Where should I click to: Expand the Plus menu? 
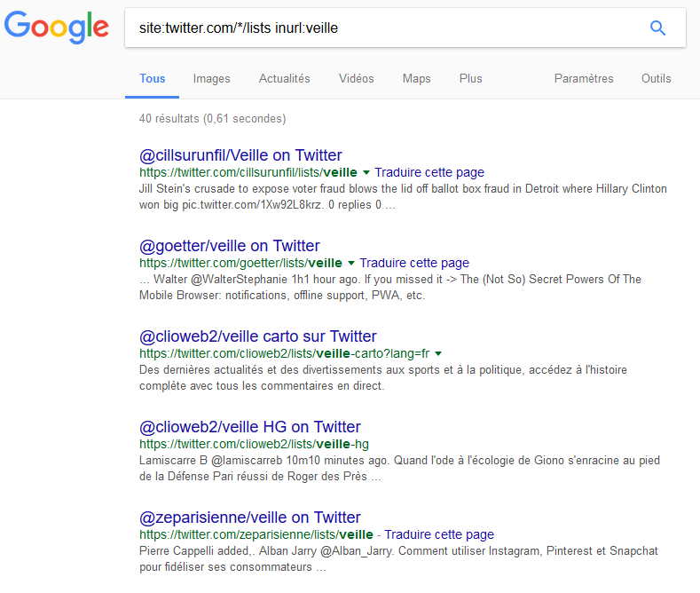(x=470, y=79)
